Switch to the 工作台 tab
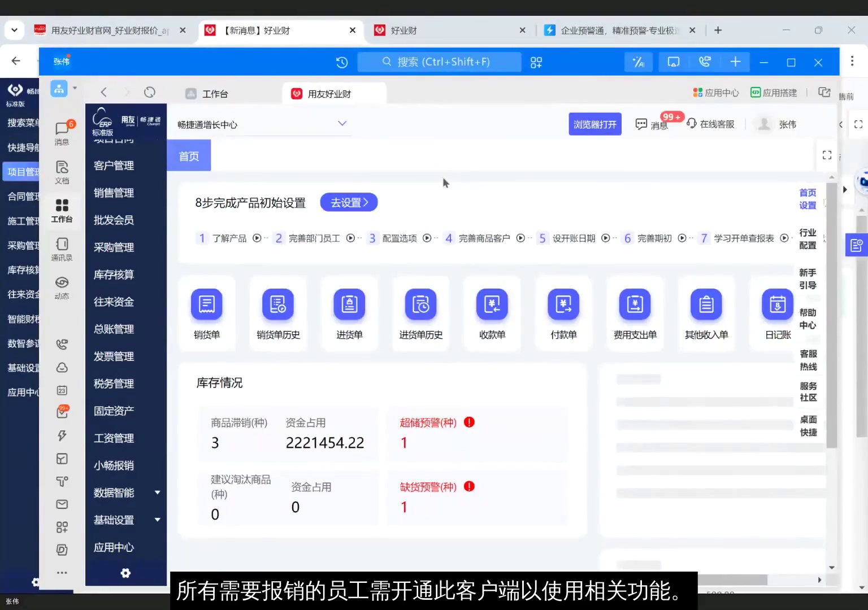Viewport: 868px width, 610px height. [x=214, y=93]
